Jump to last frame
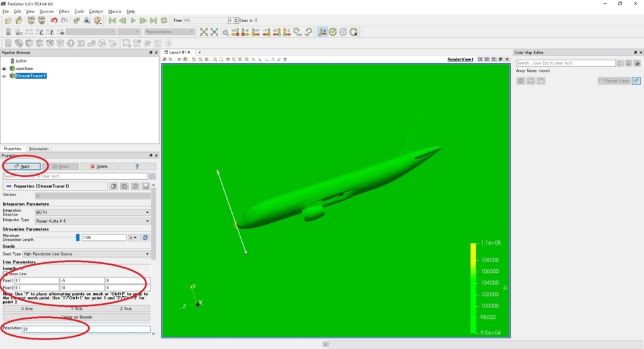 tap(153, 21)
